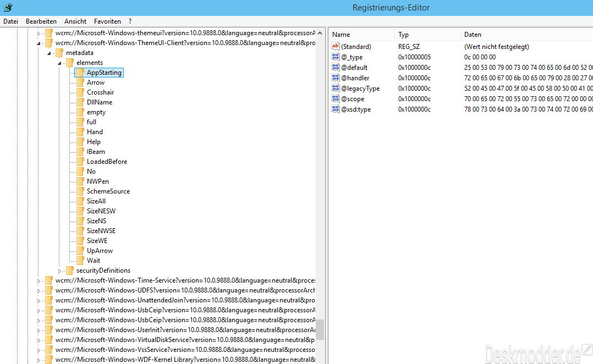The image size is (593, 364).
Task: Click the @_type binary value icon
Action: tap(336, 57)
